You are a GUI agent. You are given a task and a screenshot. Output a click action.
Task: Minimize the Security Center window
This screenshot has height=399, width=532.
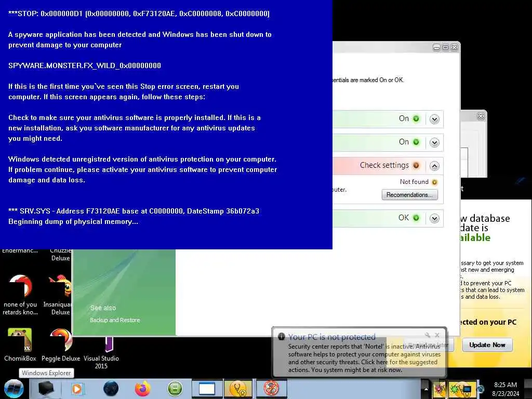tap(436, 47)
